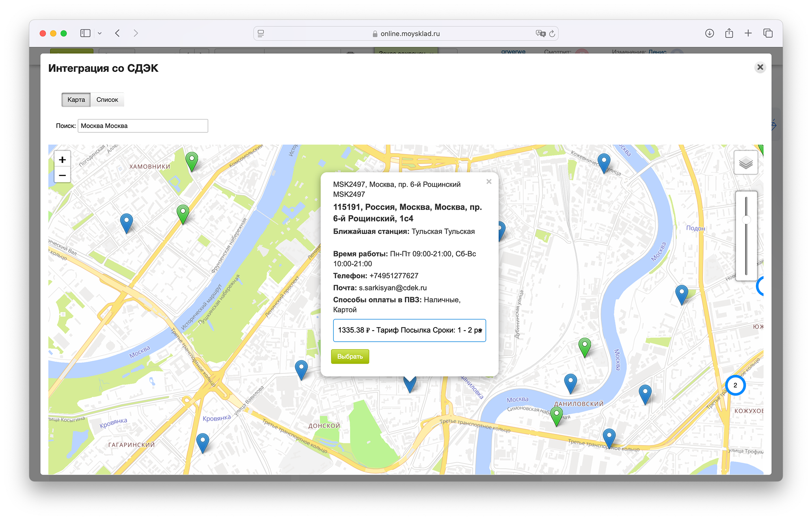Open the tariff dropdown with 1335.38 ₽
This screenshot has width=812, height=520.
pos(409,330)
